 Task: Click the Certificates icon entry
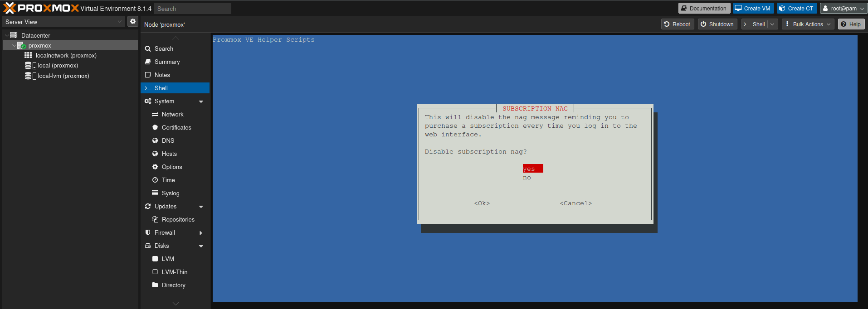155,128
